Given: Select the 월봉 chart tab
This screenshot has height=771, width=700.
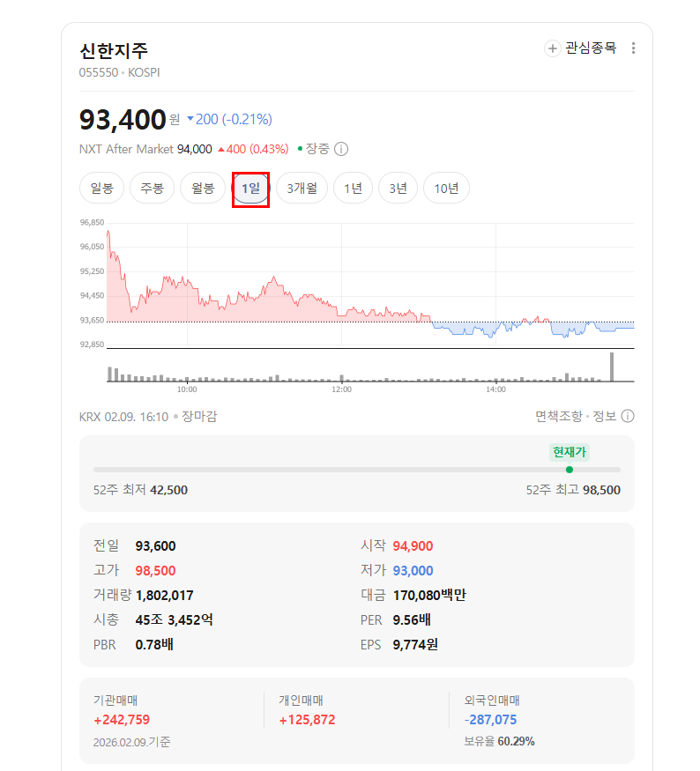Looking at the screenshot, I should point(203,188).
